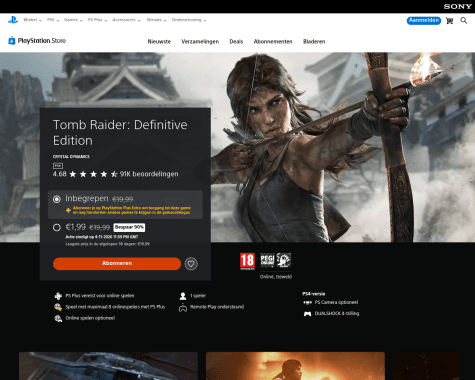The height and width of the screenshot is (380, 475).
Task: Open the third dark thumbnail
Action: pyautogui.click(x=426, y=366)
